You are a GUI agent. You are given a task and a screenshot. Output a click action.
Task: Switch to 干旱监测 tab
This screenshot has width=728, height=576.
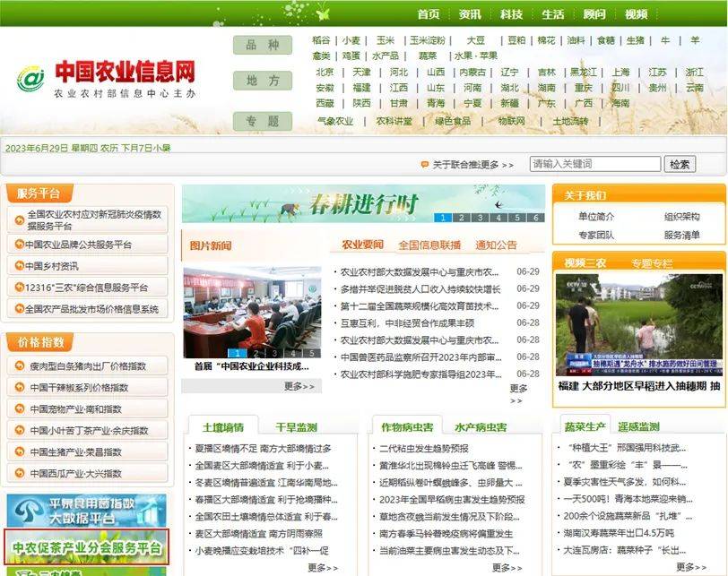(296, 427)
